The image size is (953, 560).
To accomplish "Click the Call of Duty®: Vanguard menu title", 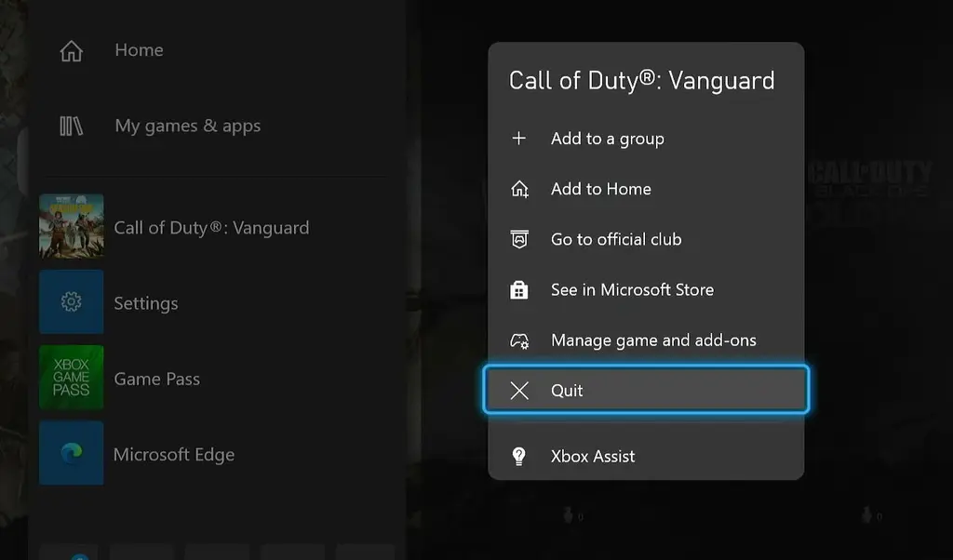I will (x=642, y=81).
